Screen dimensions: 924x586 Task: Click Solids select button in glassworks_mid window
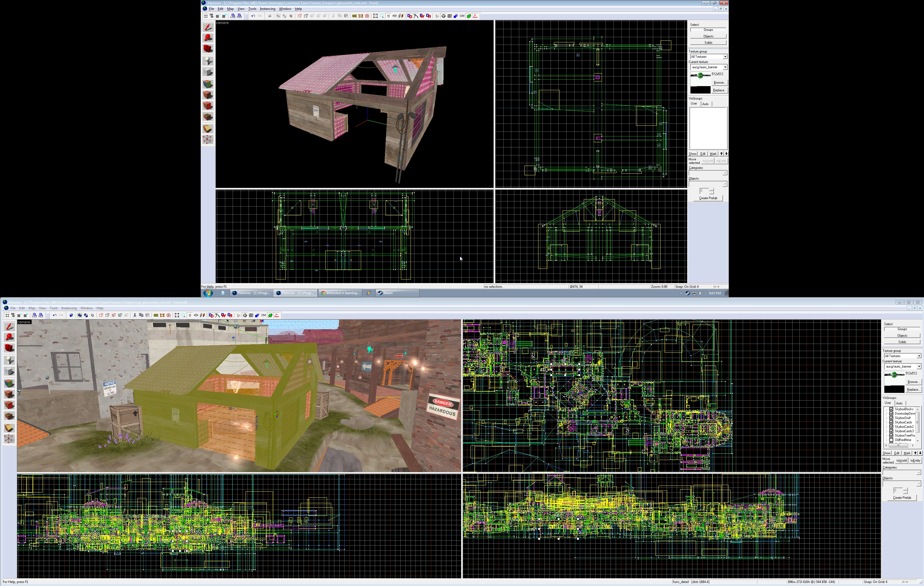click(708, 43)
